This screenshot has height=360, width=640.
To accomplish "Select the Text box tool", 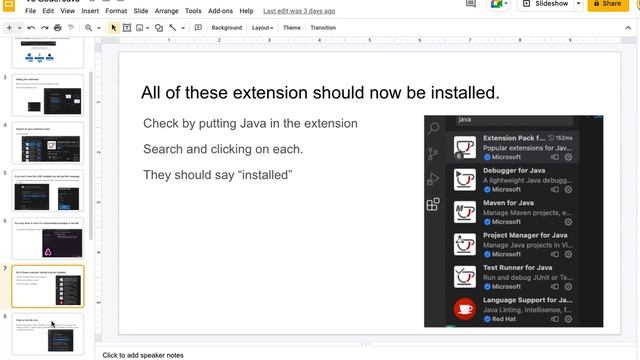I will coord(127,28).
